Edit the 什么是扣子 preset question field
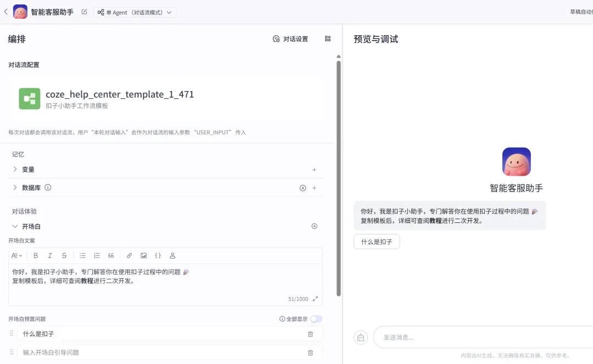The image size is (593, 364). point(163,334)
